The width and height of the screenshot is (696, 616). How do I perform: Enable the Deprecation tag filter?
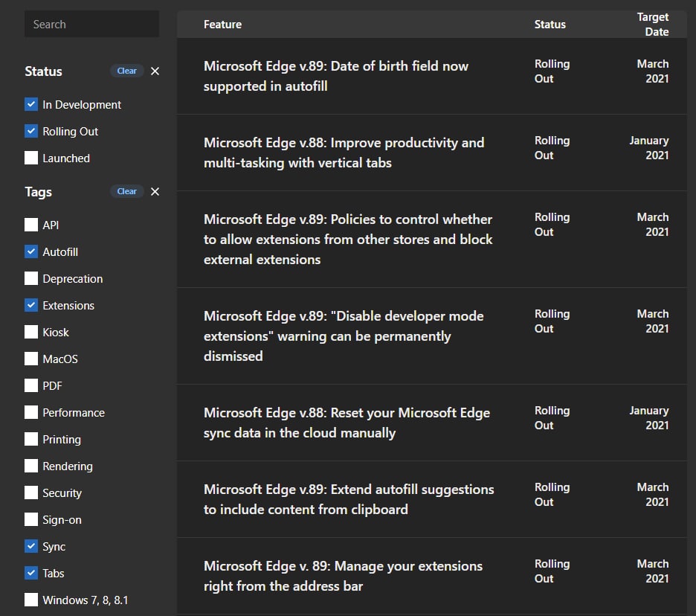[31, 278]
